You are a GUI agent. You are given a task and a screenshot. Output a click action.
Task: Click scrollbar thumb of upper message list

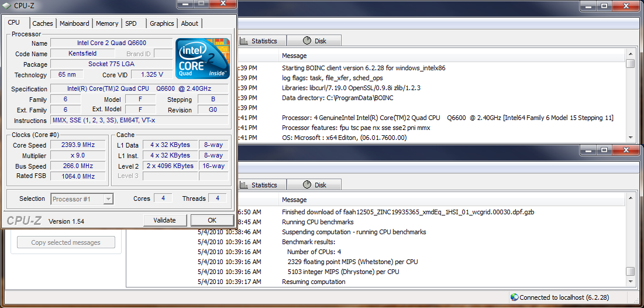[630, 64]
